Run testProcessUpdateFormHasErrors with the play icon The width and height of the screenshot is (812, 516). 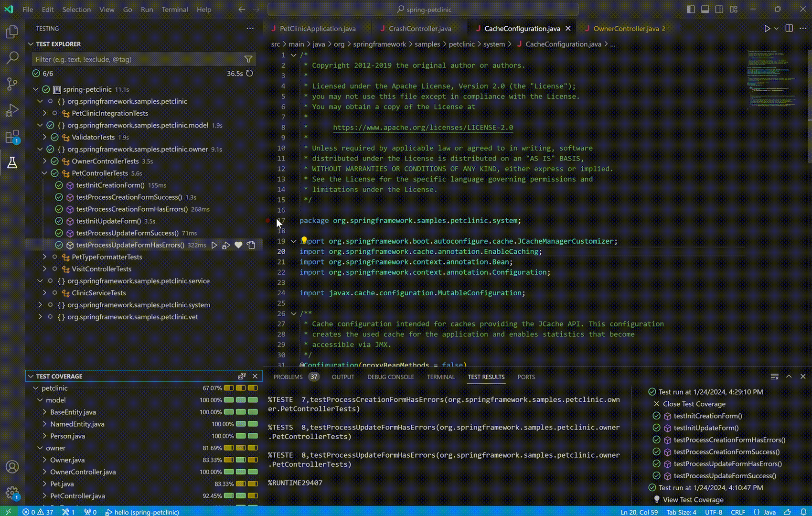[214, 245]
